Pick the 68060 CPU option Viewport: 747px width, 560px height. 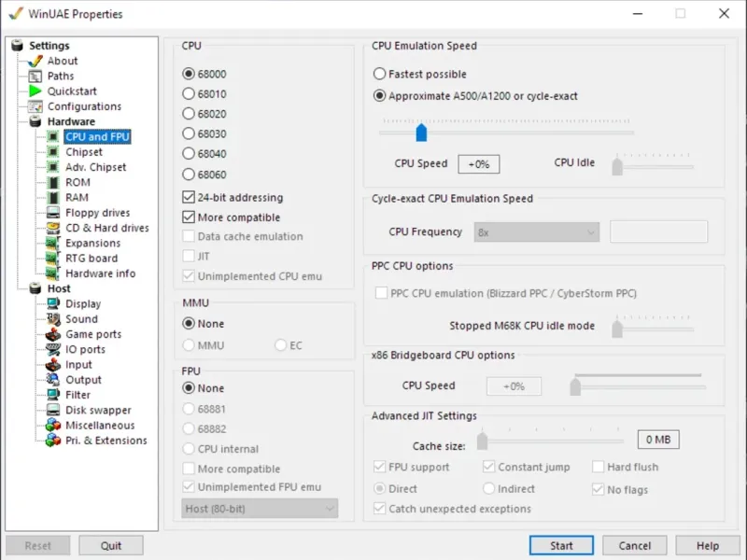point(189,175)
